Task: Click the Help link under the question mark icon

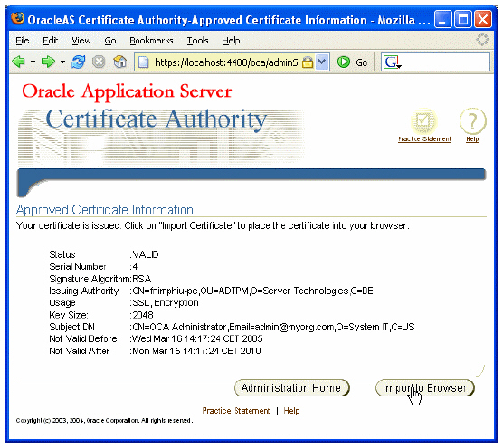Action: (x=472, y=139)
